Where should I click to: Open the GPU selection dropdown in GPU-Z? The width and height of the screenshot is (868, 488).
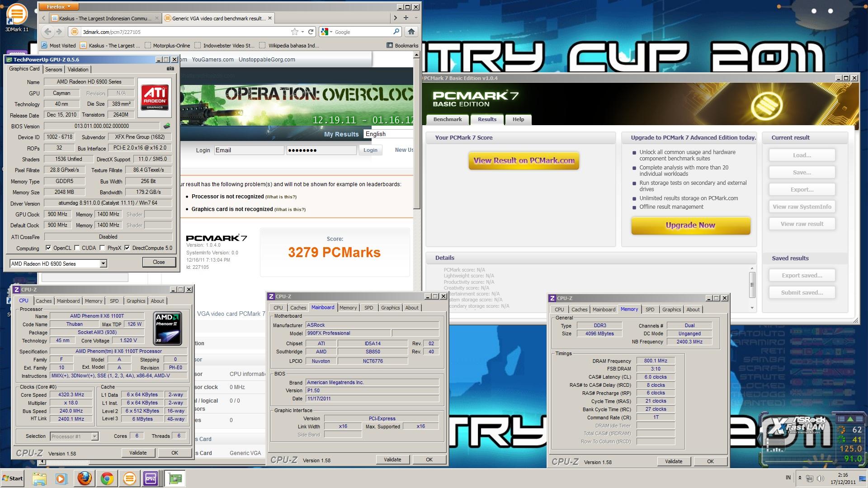(103, 263)
